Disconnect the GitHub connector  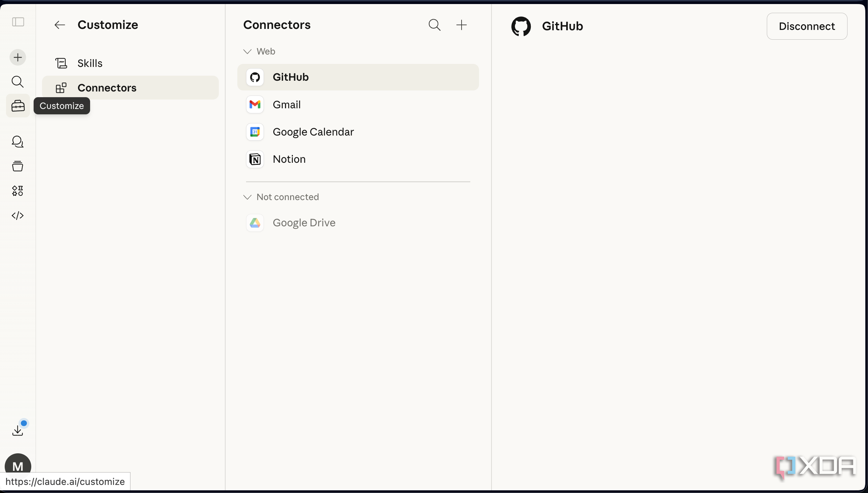(x=807, y=26)
